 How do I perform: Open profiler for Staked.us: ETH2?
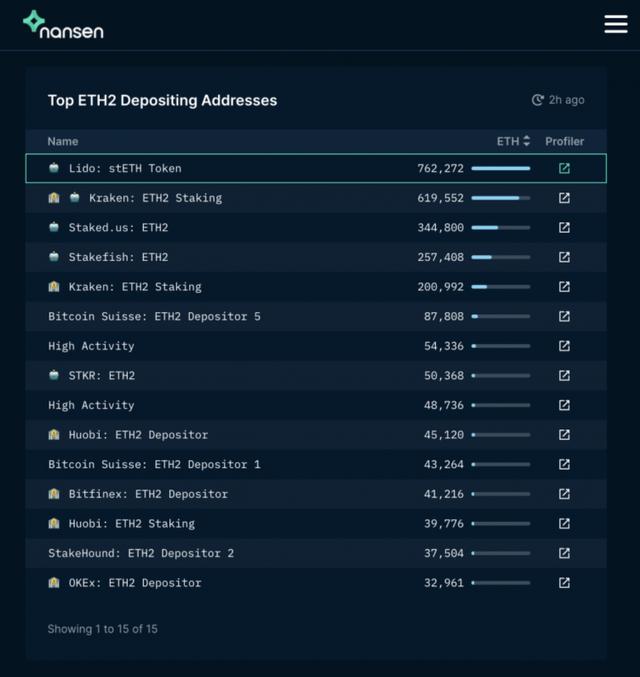pyautogui.click(x=564, y=228)
